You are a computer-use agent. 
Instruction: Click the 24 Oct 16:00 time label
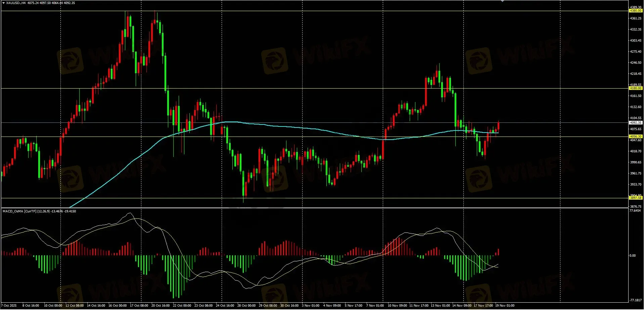coord(225,306)
